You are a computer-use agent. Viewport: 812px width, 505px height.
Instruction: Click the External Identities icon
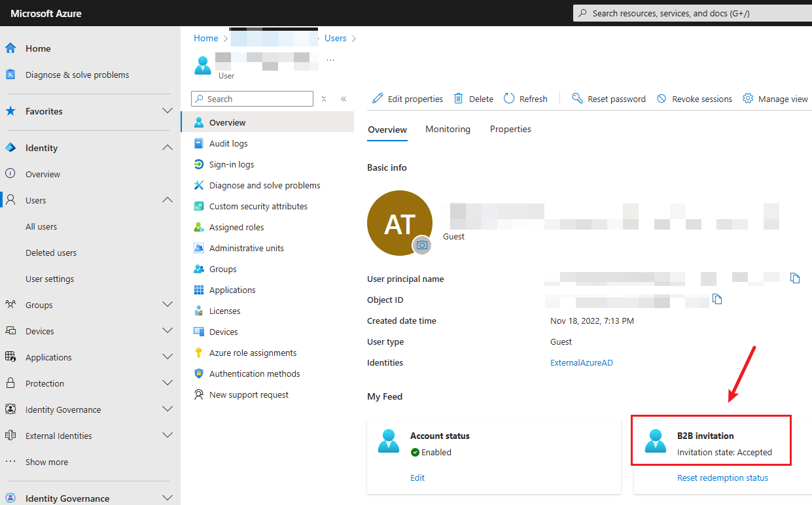tap(10, 436)
